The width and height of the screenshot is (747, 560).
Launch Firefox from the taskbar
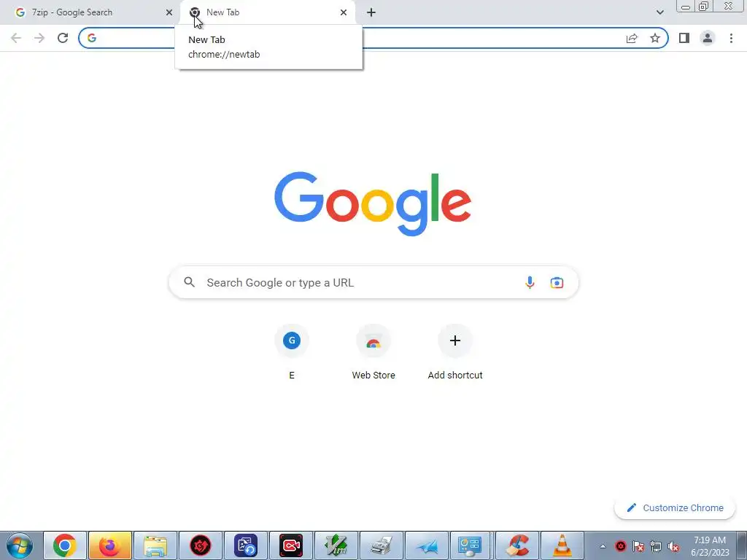110,545
